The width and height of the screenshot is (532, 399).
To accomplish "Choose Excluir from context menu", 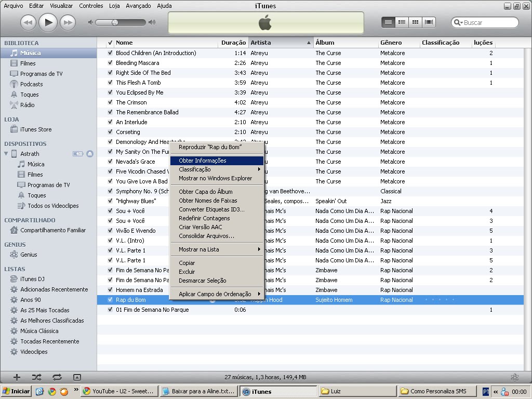I will (217, 272).
